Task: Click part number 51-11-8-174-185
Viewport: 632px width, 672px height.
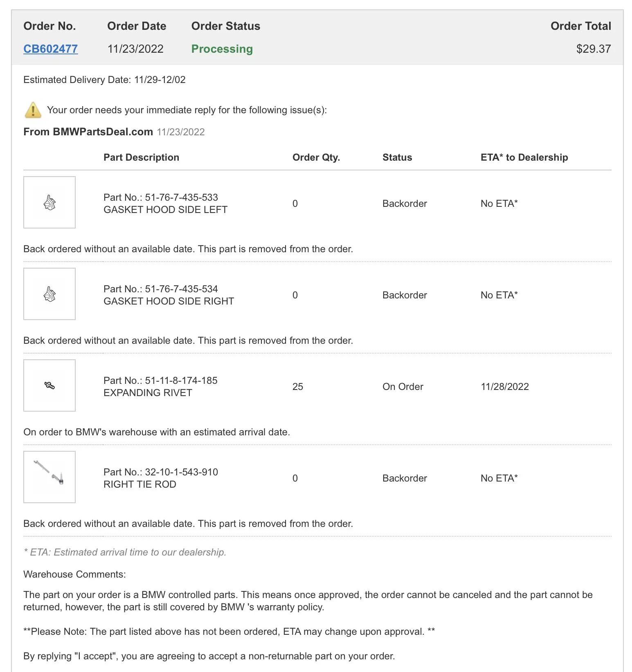Action: pyautogui.click(x=181, y=381)
